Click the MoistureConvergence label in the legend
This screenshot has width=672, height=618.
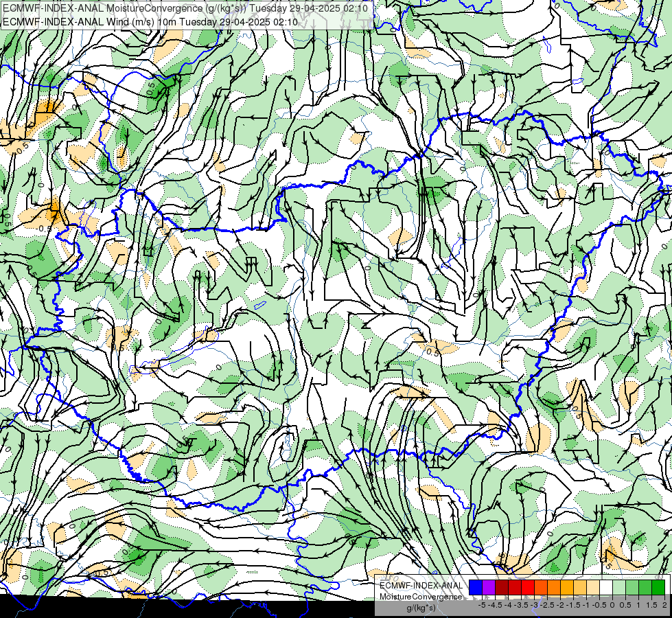coord(421,597)
